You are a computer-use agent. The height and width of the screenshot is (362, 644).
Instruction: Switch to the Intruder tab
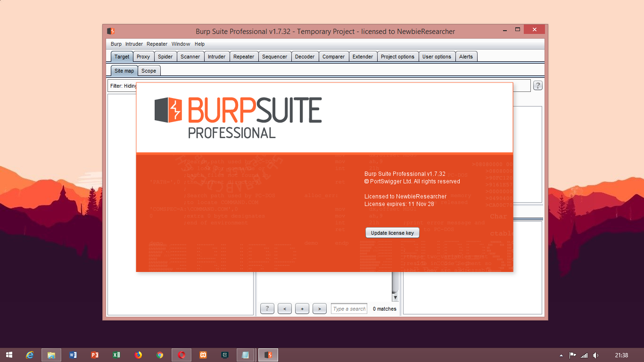(x=217, y=57)
